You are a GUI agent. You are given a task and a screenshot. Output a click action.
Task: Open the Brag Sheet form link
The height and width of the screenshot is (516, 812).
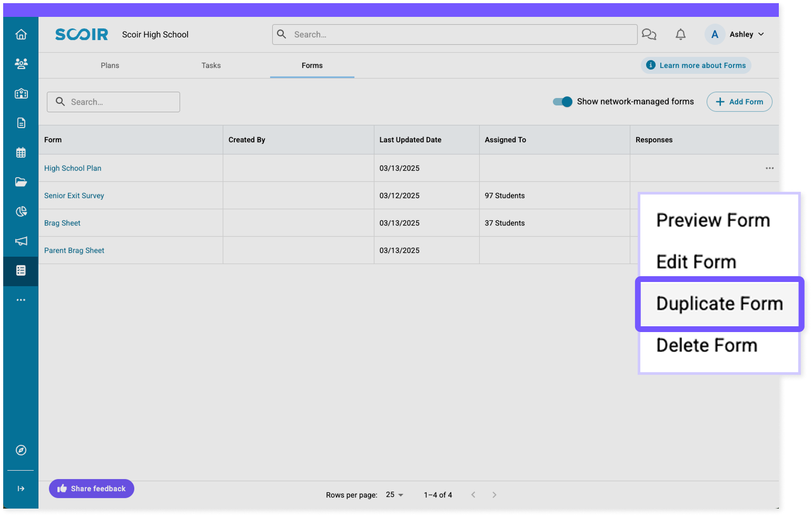coord(62,223)
